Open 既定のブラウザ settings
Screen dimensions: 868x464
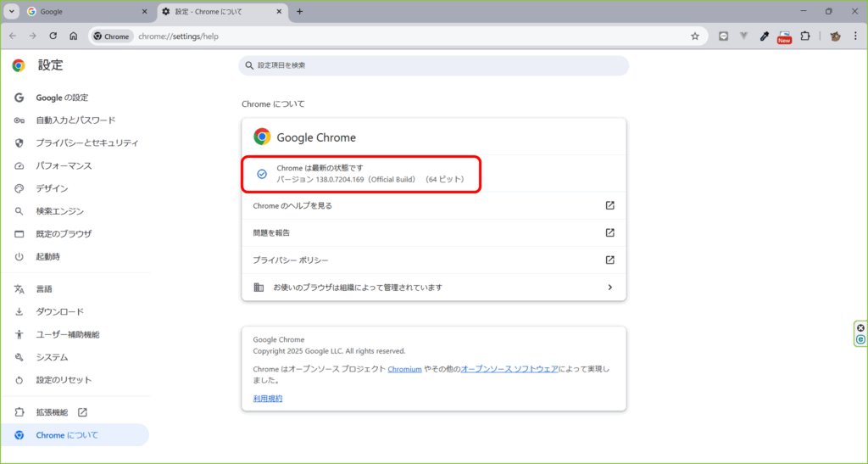(75, 233)
